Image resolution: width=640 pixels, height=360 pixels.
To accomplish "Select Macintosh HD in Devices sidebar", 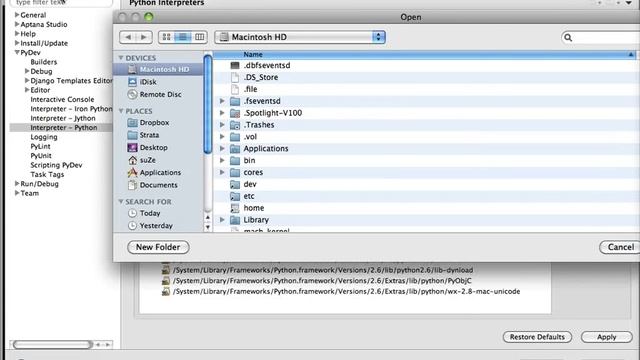I will click(x=158, y=69).
